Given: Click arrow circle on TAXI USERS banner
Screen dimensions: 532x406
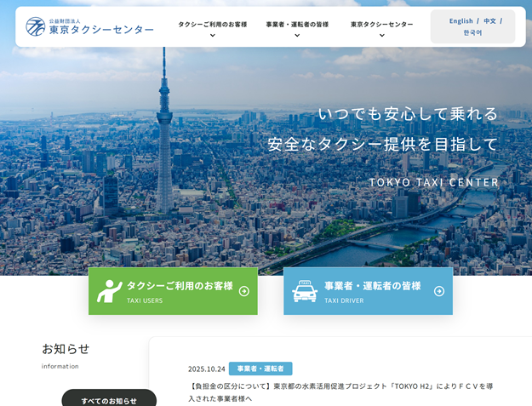Looking at the screenshot, I should (x=244, y=291).
